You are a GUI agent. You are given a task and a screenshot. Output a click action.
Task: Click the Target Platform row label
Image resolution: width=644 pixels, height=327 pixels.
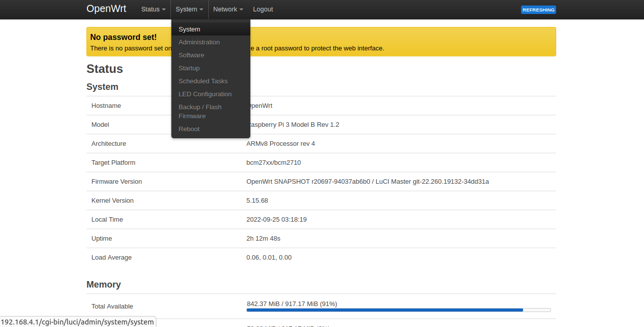(113, 163)
